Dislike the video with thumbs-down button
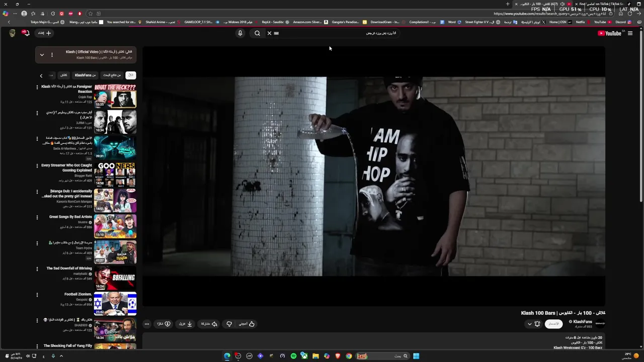This screenshot has height=362, width=644. click(x=229, y=324)
